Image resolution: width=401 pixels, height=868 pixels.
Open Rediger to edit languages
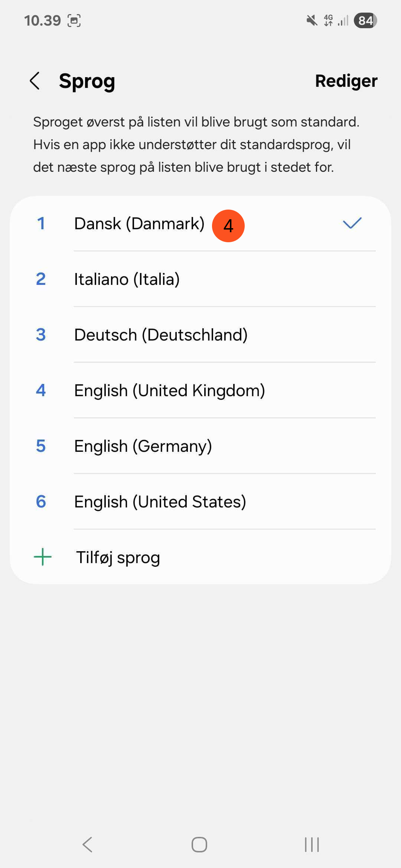coord(346,81)
